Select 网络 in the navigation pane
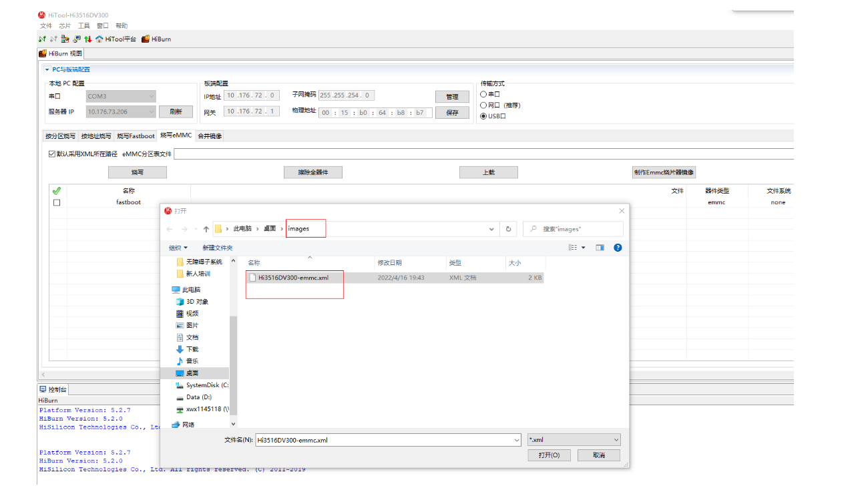This screenshot has width=868, height=488. point(182,425)
